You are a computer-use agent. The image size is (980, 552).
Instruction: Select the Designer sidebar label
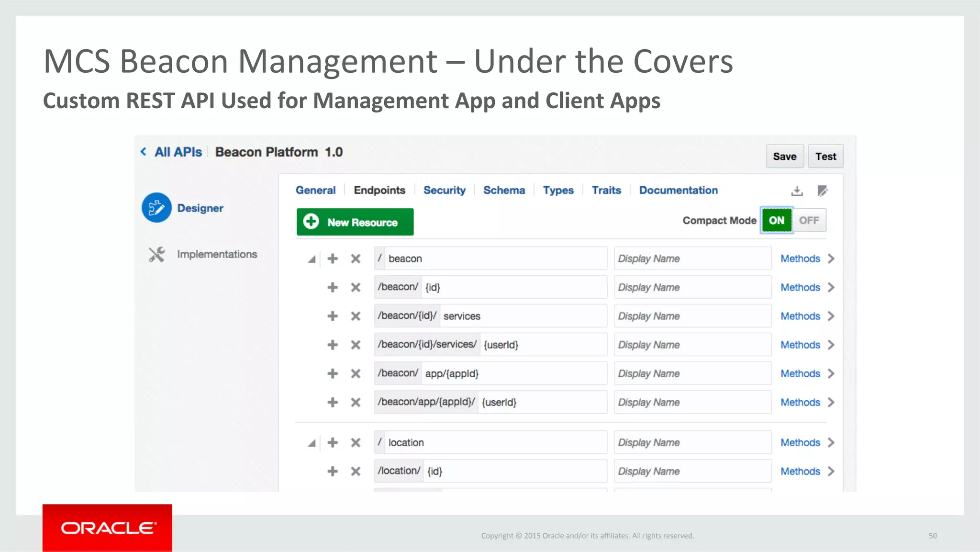(x=200, y=208)
